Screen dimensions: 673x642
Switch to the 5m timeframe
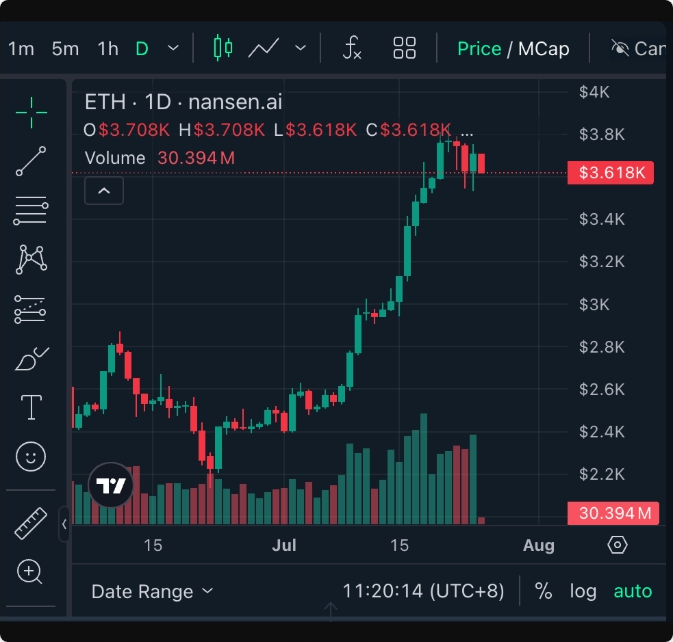65,48
